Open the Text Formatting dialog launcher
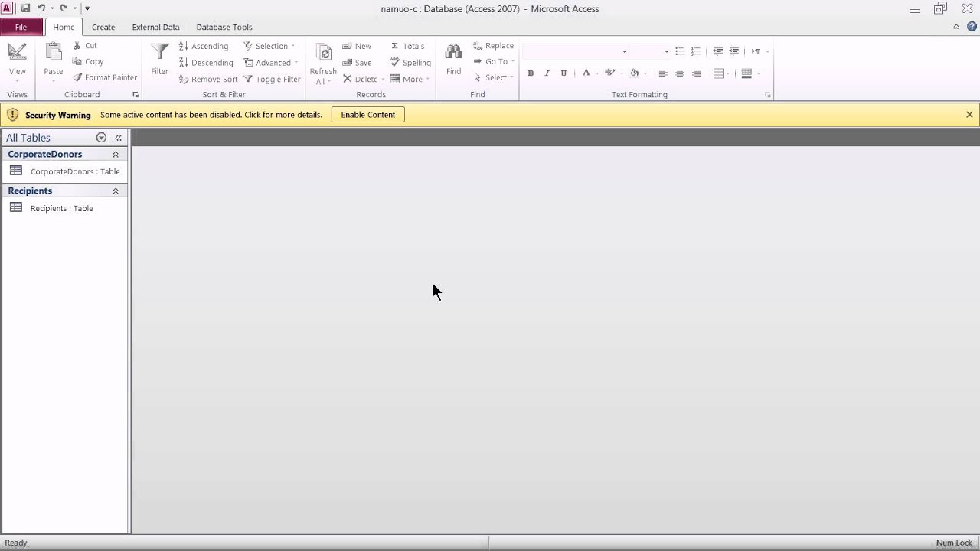Screen dimensions: 980x551 pyautogui.click(x=767, y=95)
